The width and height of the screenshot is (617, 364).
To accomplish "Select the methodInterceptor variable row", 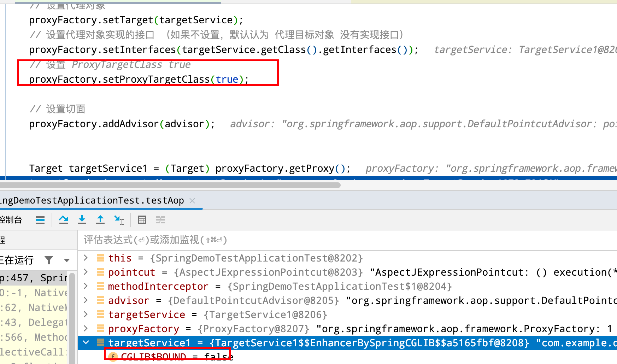I will [x=347, y=286].
